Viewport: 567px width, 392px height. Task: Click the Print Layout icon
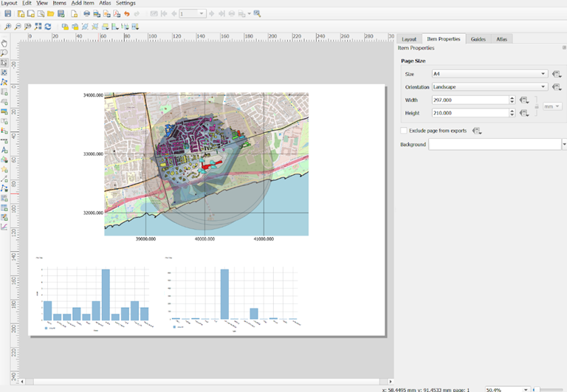click(x=86, y=14)
